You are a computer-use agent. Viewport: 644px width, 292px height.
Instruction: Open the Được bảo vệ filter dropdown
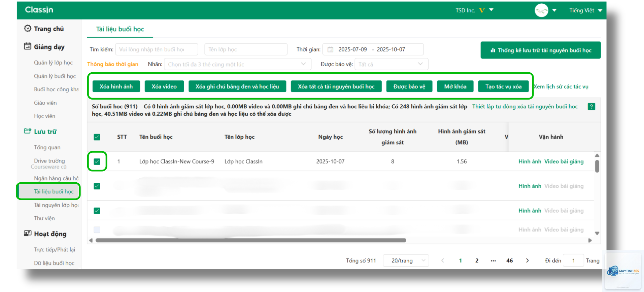(x=391, y=64)
